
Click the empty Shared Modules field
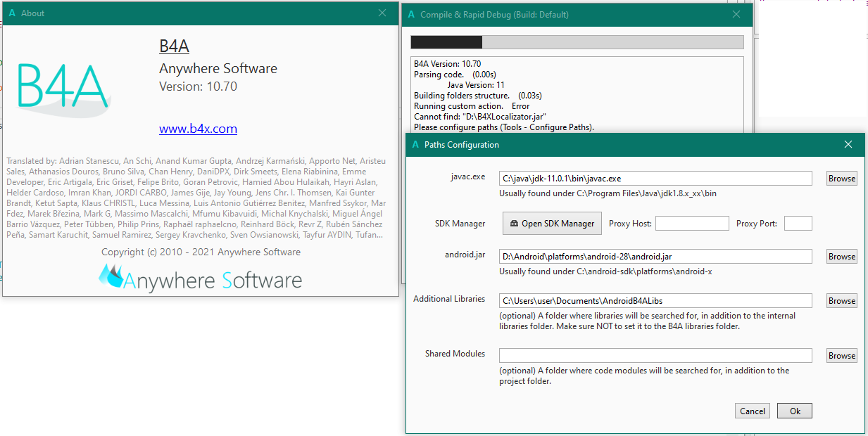[x=655, y=356]
